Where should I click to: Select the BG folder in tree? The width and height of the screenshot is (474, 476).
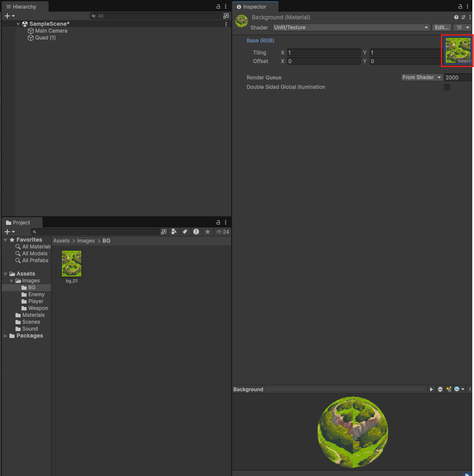click(x=28, y=288)
